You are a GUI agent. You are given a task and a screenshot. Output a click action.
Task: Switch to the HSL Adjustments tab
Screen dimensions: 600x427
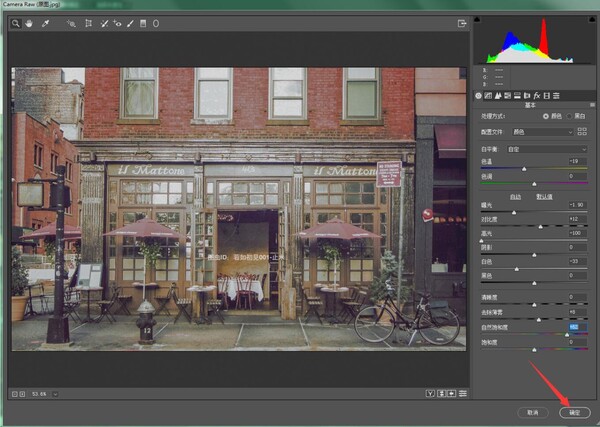pos(508,96)
